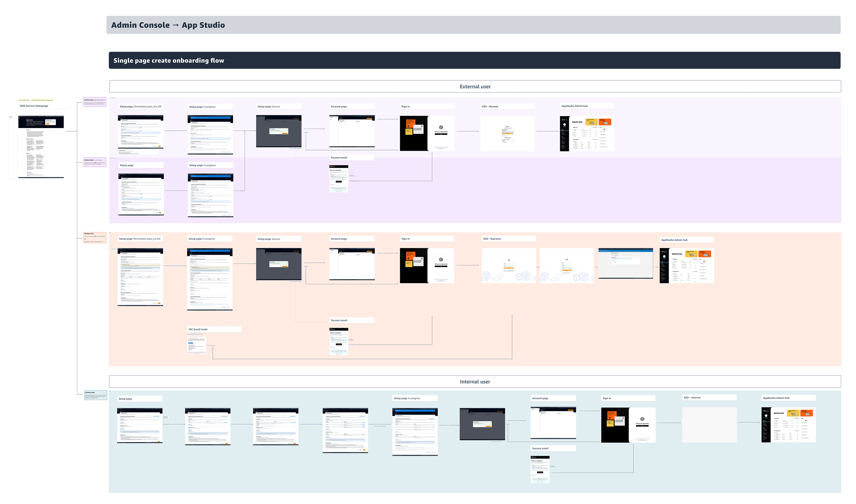Image resolution: width=856 pixels, height=504 pixels.
Task: Click the ESPRESSO MODE note box
Action: pos(95,238)
